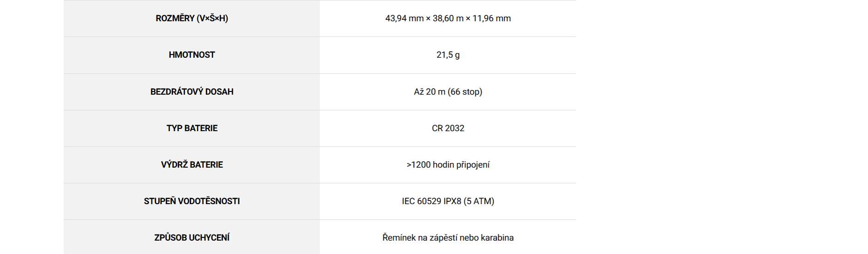The width and height of the screenshot is (868, 254).
Task: Click the 'Až 20 m' range text
Action: [429, 91]
